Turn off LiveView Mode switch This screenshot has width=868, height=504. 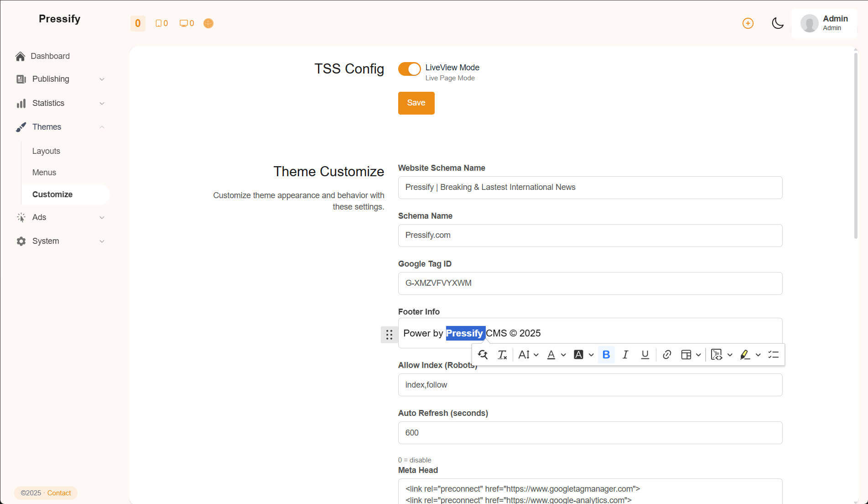tap(409, 69)
